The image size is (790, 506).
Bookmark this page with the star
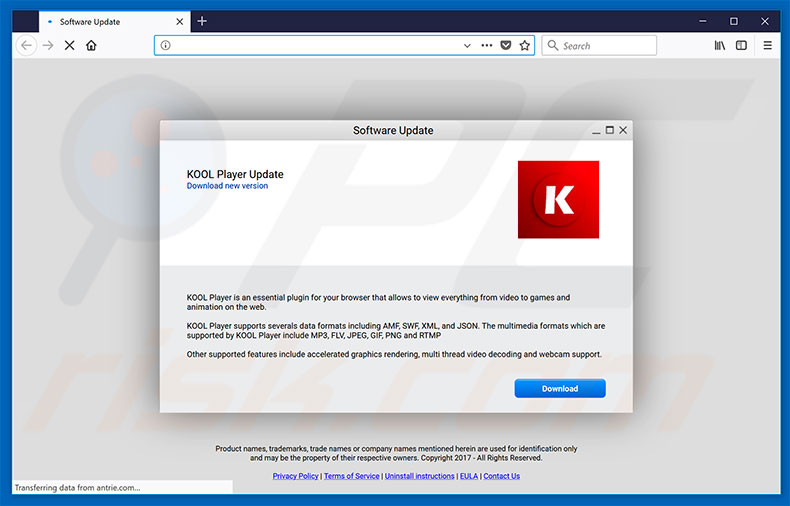coord(524,45)
